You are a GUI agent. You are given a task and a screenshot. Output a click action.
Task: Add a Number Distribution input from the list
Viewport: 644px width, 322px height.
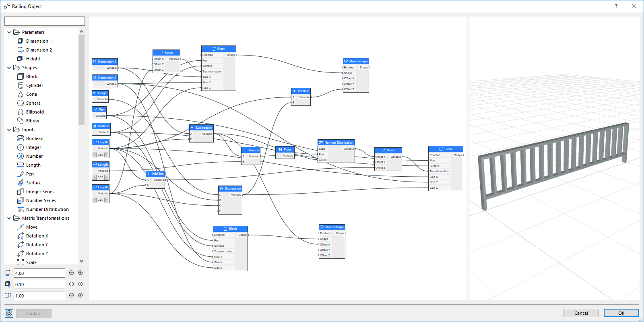[47, 209]
